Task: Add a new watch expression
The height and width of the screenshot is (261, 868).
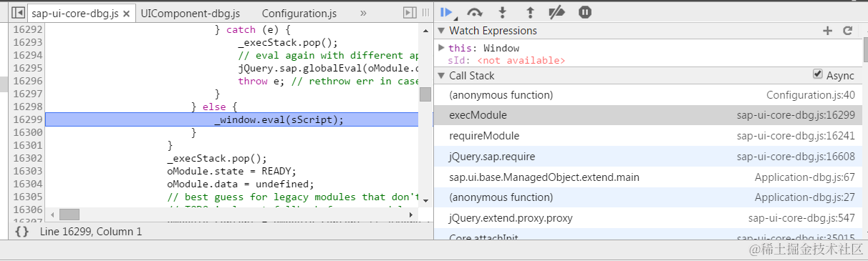Action: click(x=827, y=31)
